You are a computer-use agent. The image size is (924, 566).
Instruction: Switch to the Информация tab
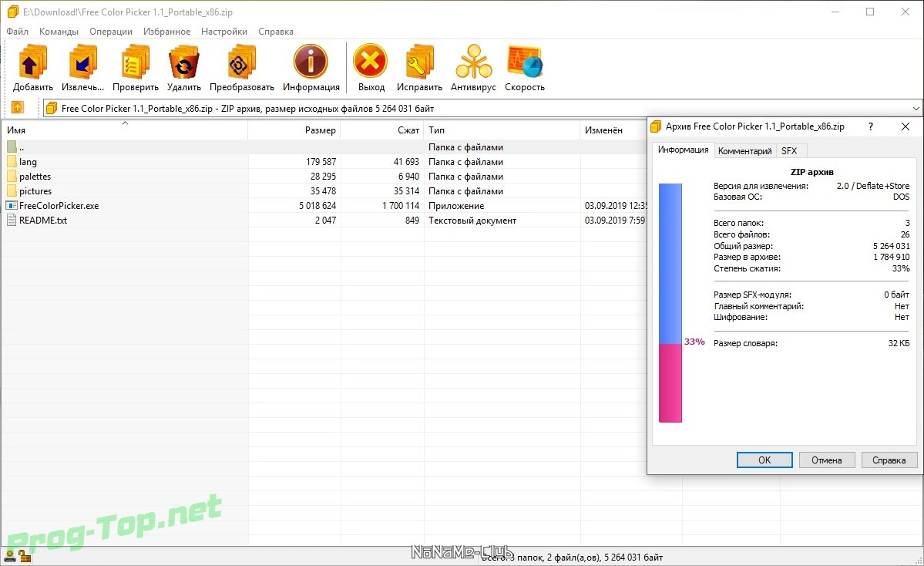click(683, 150)
